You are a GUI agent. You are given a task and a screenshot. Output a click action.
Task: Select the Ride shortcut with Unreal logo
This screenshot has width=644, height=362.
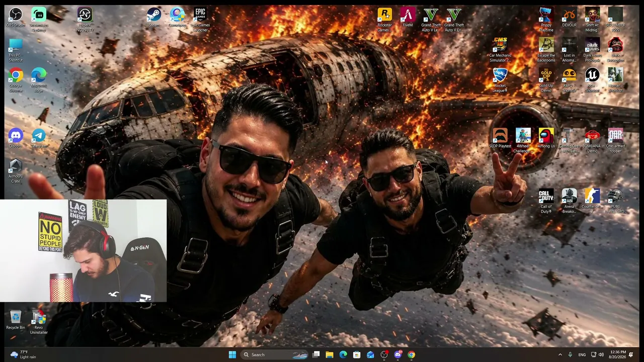pos(592,80)
